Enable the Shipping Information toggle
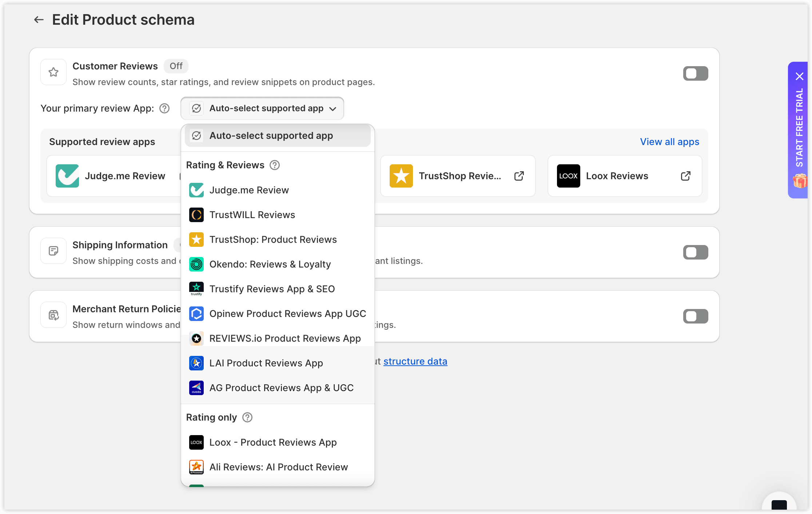Screen dimensions: 812x514 696,252
